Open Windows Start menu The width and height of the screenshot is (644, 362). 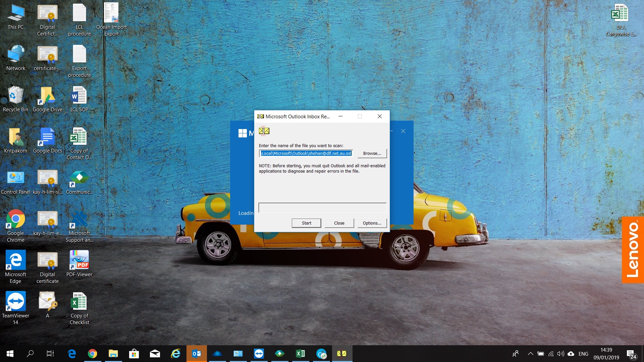10,354
